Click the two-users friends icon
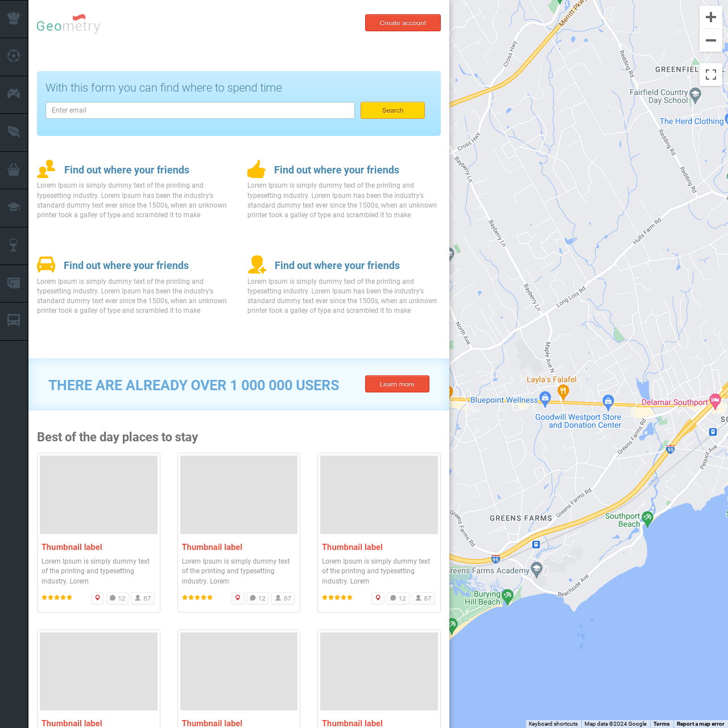 [x=46, y=169]
